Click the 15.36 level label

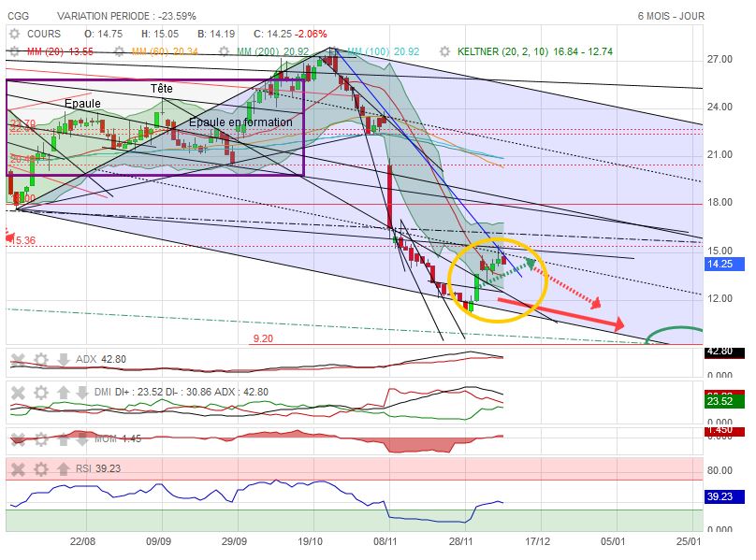pyautogui.click(x=24, y=240)
